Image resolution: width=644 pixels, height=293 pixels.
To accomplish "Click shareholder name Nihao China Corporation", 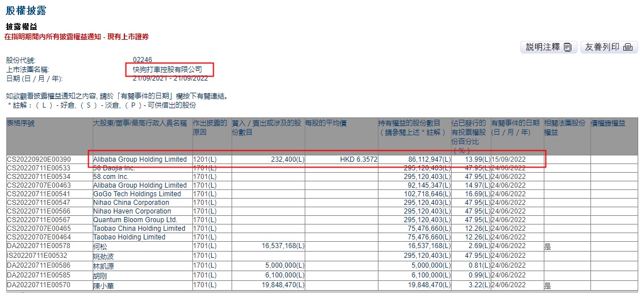I will pos(131,202).
